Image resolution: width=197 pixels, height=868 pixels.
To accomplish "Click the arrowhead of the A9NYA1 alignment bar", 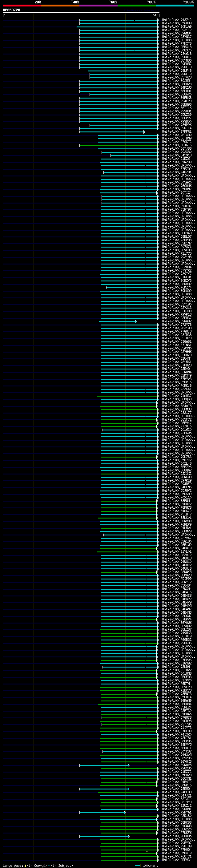I will [125, 813].
